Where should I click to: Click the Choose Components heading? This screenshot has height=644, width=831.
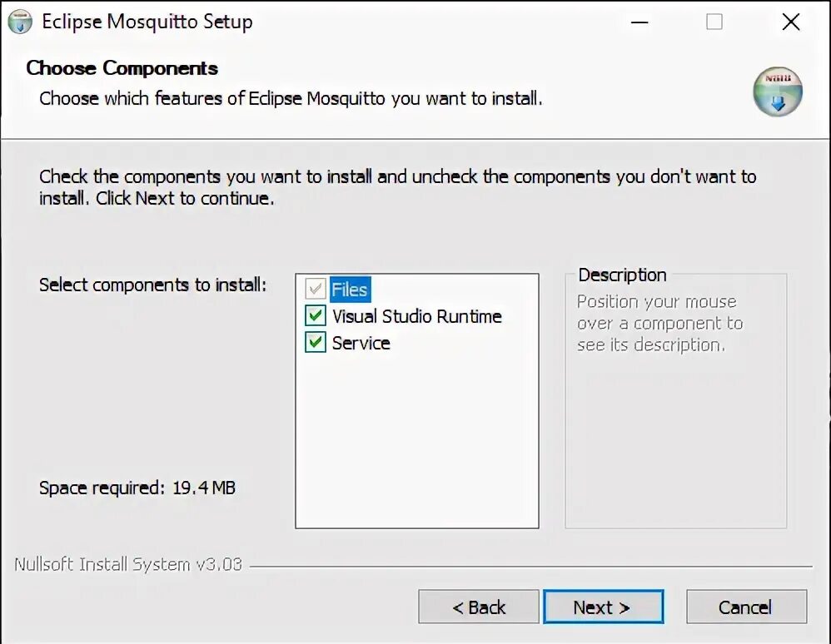(122, 68)
